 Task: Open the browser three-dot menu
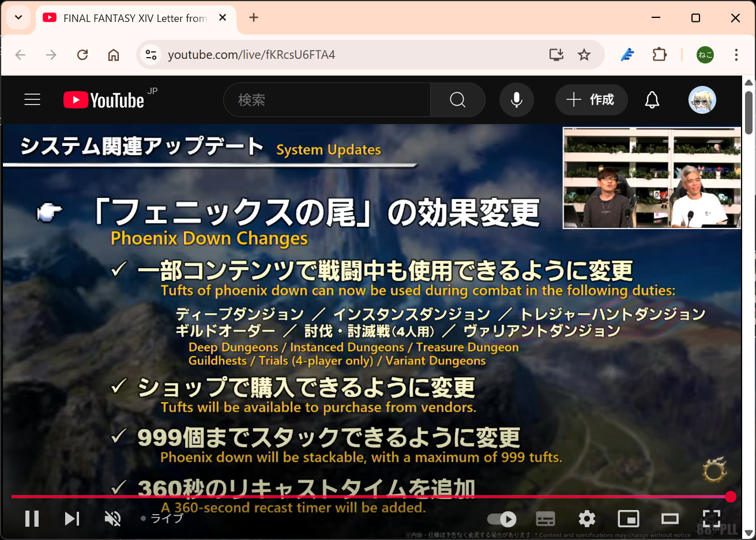pos(736,55)
